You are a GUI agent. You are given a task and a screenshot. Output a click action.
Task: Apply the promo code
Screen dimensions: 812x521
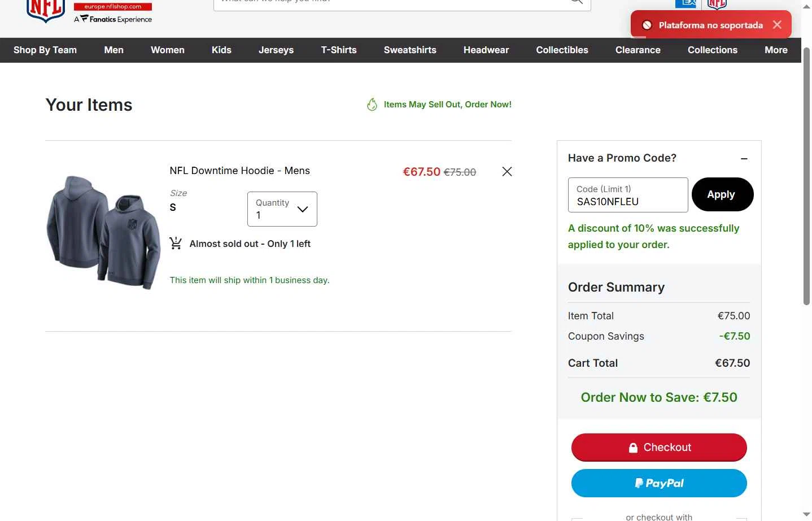tap(722, 194)
